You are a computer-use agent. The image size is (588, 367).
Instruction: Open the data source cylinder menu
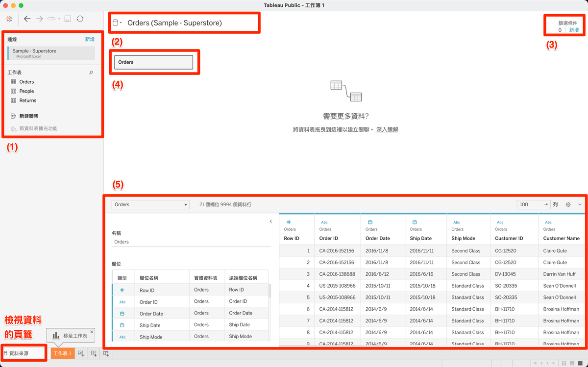click(x=117, y=23)
